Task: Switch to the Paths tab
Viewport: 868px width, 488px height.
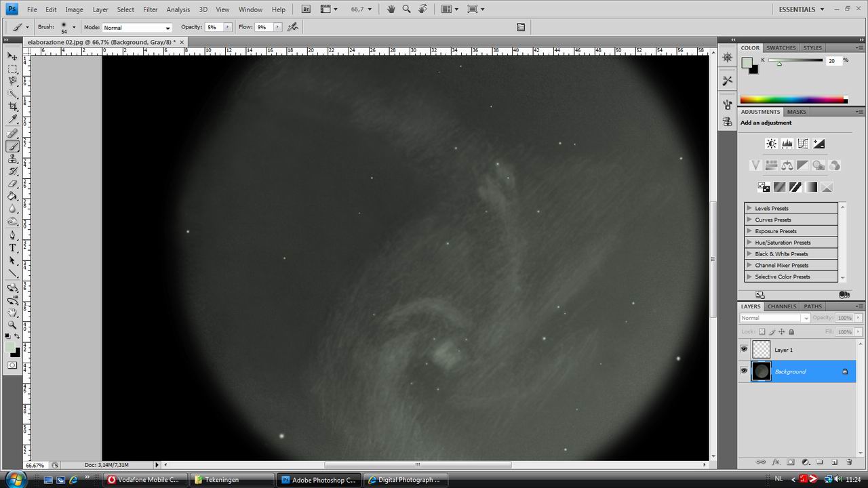Action: [x=813, y=306]
